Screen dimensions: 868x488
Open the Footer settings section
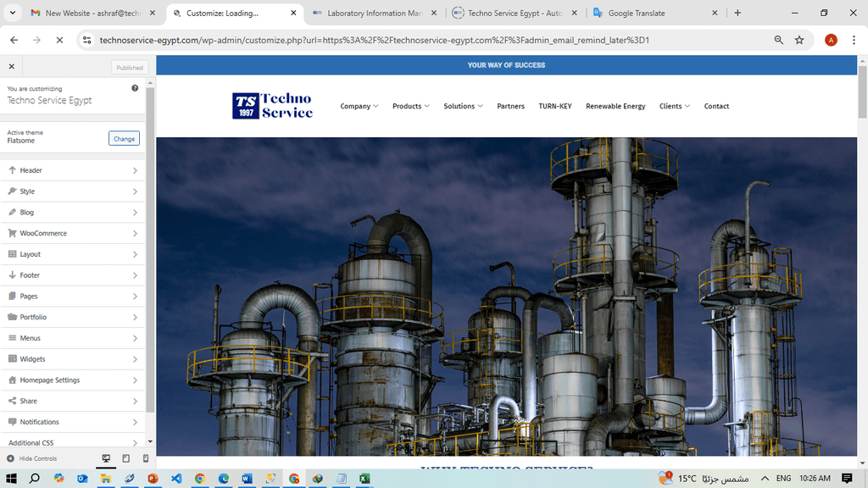73,275
